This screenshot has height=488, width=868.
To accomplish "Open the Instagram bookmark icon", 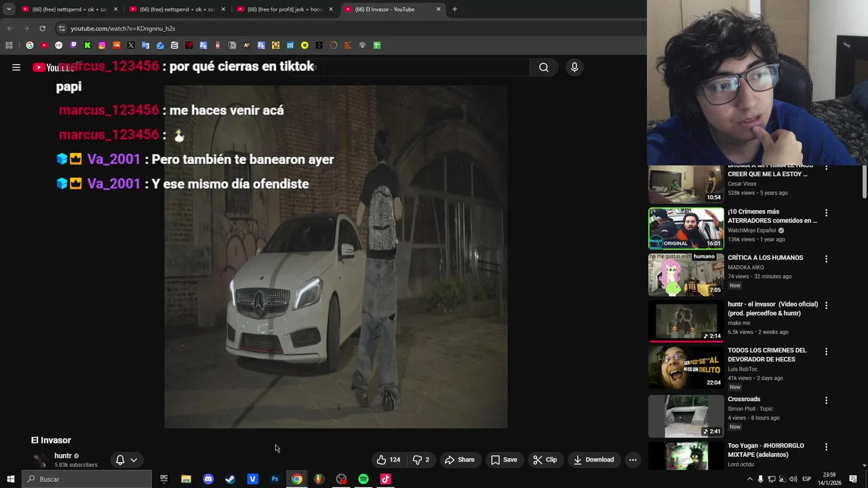I will coord(102,45).
